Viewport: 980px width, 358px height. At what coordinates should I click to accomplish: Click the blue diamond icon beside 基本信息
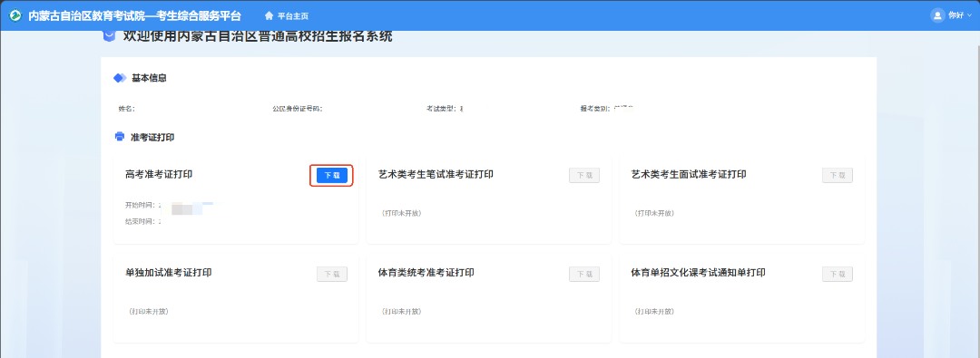point(120,78)
